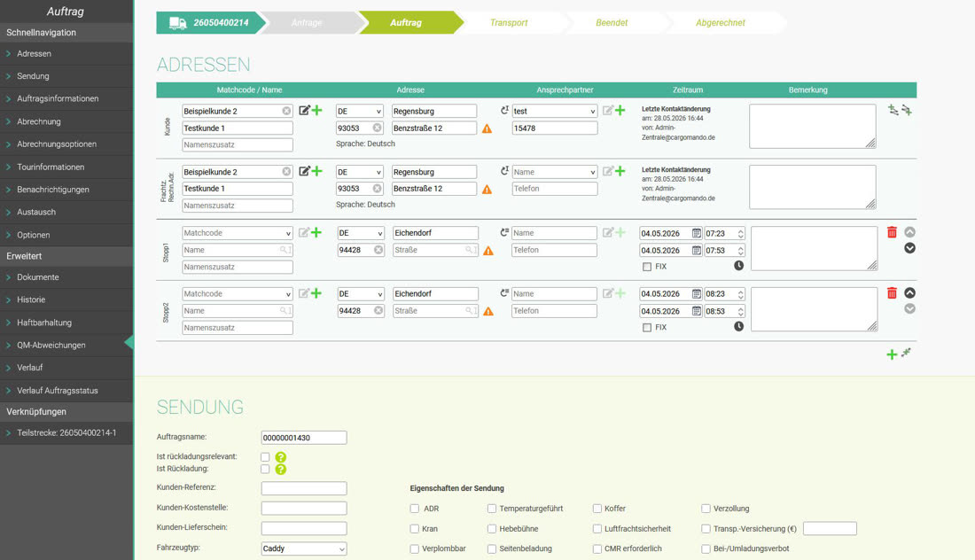975x560 pixels.
Task: Clear the Beispielkunde 2 matchcode in Kunde row
Action: point(286,112)
